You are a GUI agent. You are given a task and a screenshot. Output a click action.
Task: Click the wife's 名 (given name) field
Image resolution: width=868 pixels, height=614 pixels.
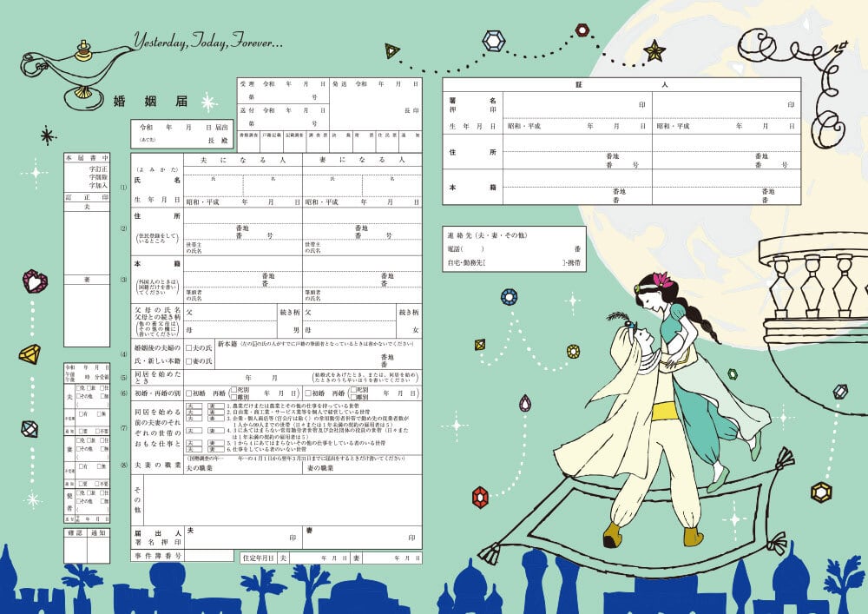pyautogui.click(x=392, y=186)
